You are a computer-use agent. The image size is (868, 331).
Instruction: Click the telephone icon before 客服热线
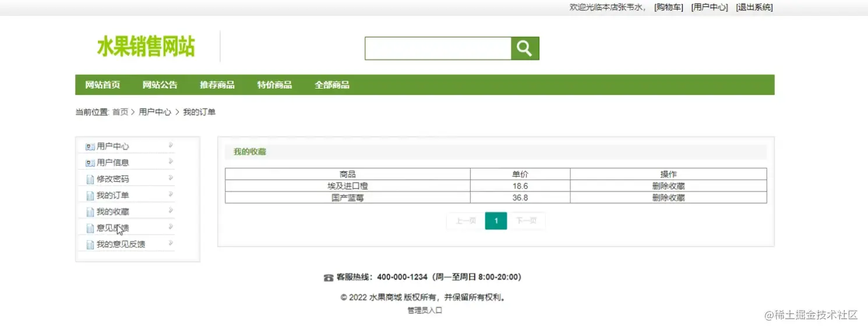coord(329,278)
